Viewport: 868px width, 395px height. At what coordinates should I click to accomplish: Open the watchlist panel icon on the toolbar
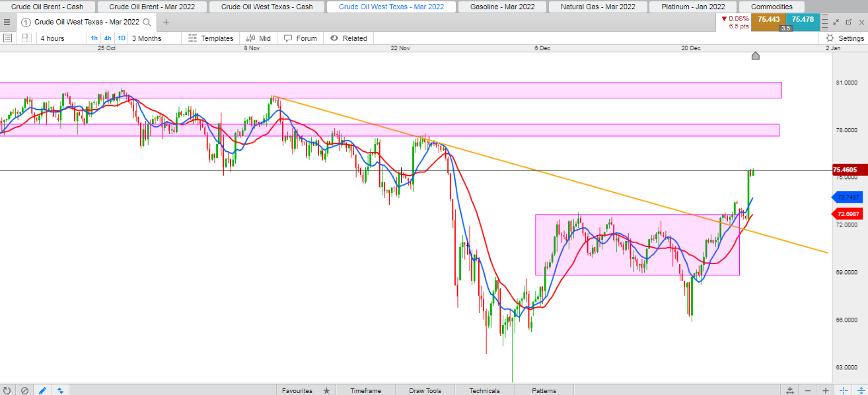[7, 38]
